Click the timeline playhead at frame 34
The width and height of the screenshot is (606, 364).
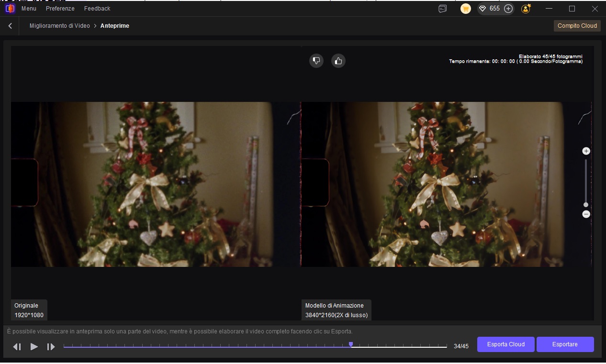[x=351, y=344]
